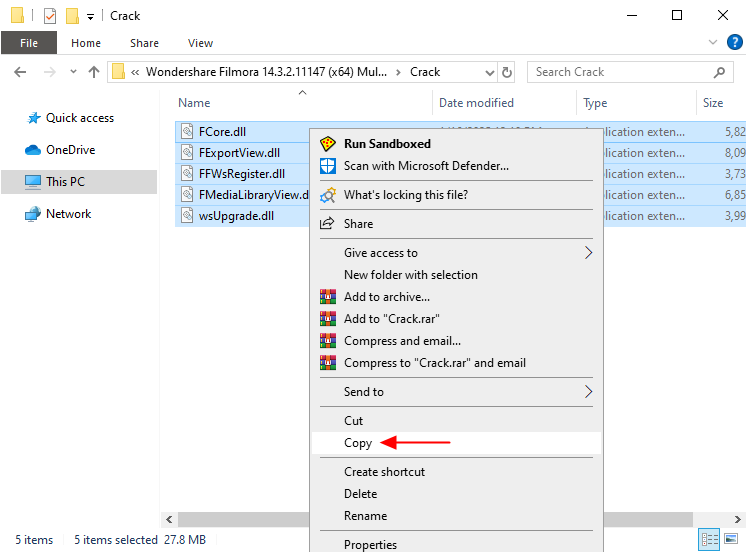Click the WinRAR icon beside Add to archive
Screen dimensions: 747x552
coord(327,297)
